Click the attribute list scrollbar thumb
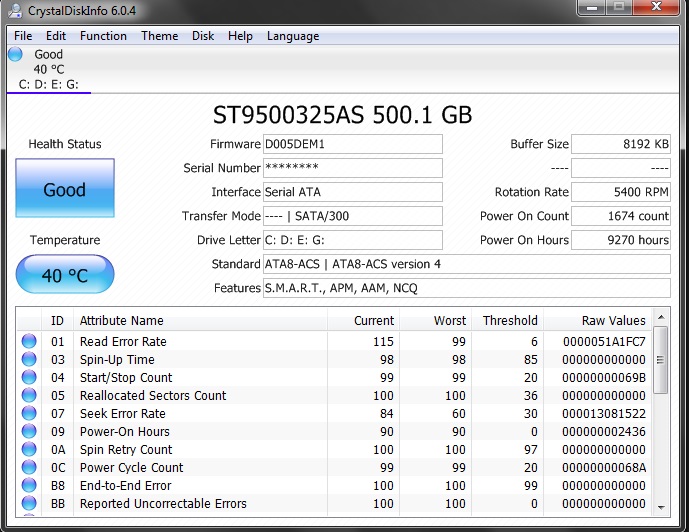The image size is (689, 532). coord(660,360)
